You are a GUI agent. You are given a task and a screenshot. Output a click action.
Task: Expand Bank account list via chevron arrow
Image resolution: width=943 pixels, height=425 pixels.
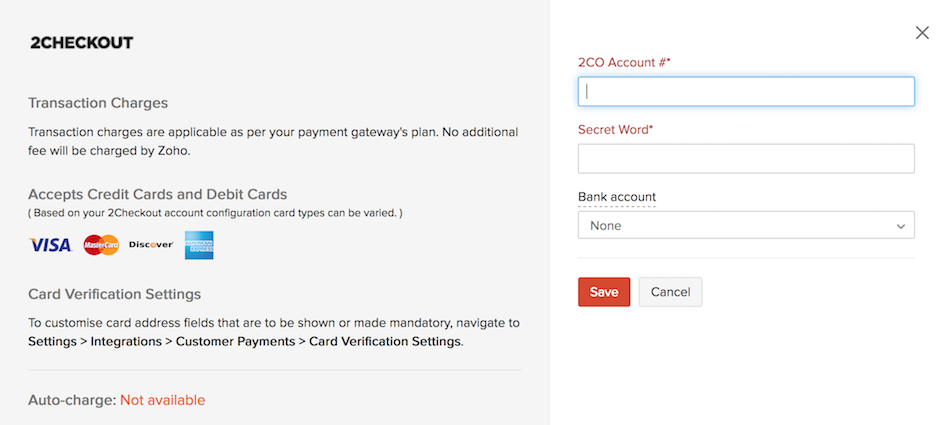pos(901,226)
